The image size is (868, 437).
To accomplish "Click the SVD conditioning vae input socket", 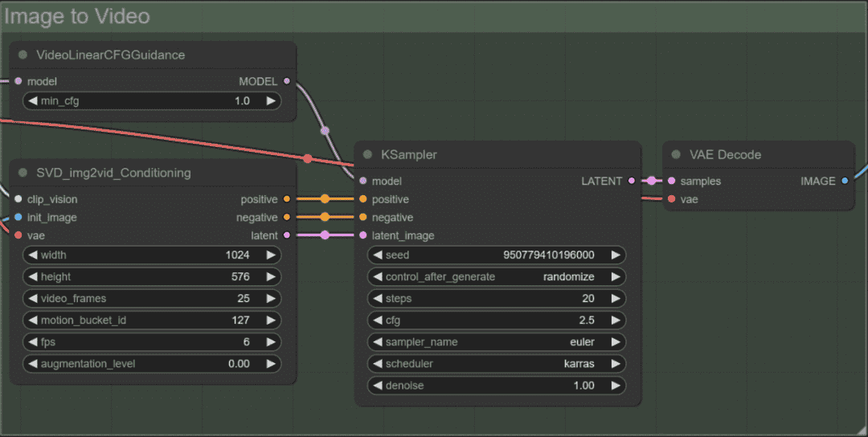I will click(x=18, y=235).
